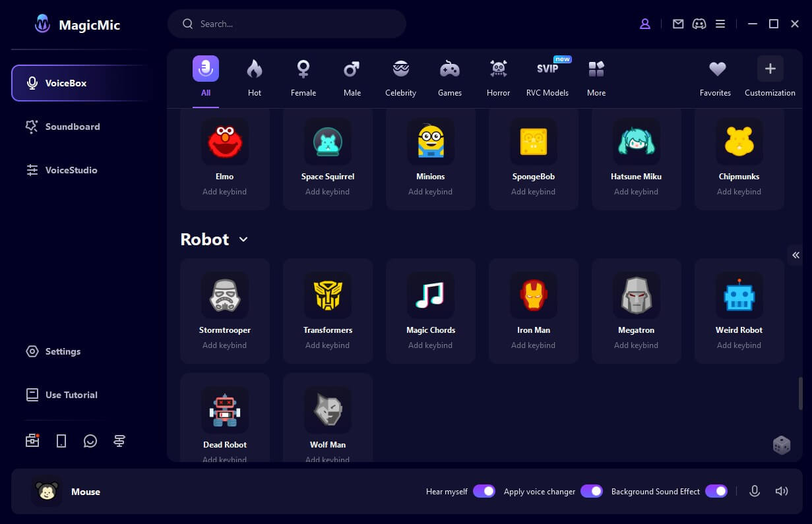
Task: Select the Chipmunks voice icon
Action: pos(739,142)
